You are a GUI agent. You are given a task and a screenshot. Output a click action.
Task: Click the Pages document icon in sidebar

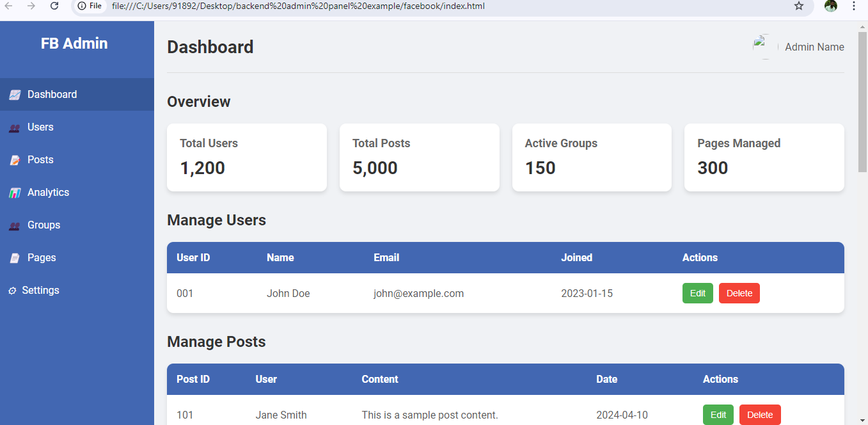tap(15, 258)
